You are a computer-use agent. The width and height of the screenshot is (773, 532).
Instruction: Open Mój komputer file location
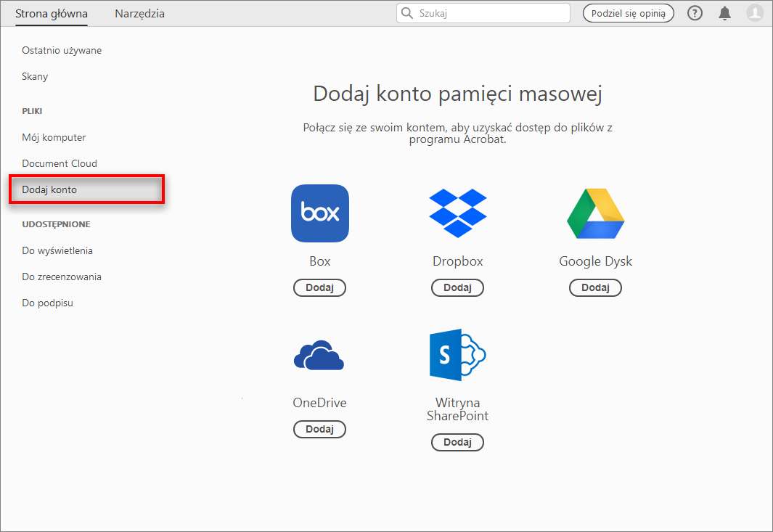tap(54, 137)
